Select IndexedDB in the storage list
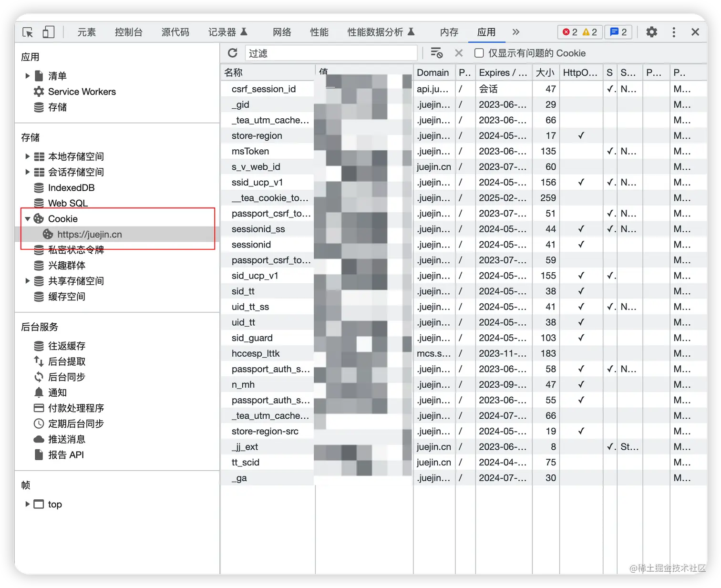This screenshot has height=588, width=721. (x=71, y=187)
